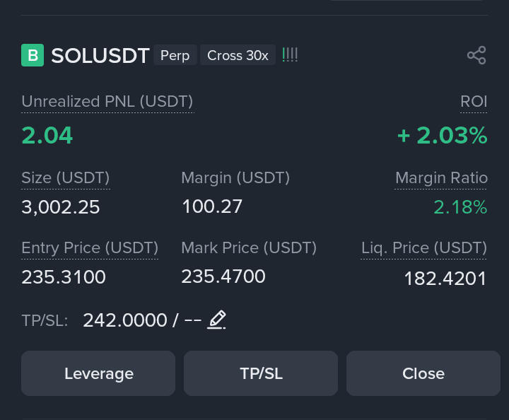Screen dimensions: 509x420
Task: Open the Leverage button
Action: (98, 373)
